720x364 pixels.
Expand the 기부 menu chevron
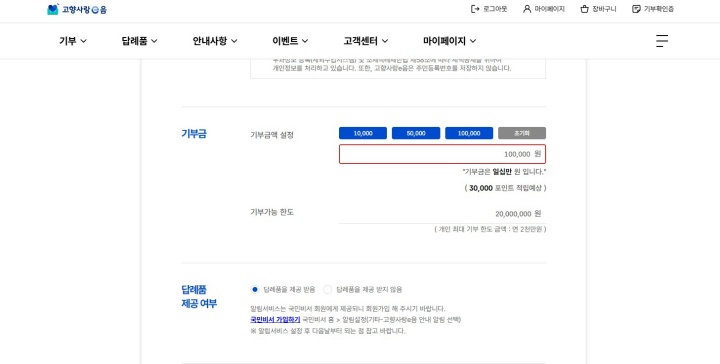[84, 41]
